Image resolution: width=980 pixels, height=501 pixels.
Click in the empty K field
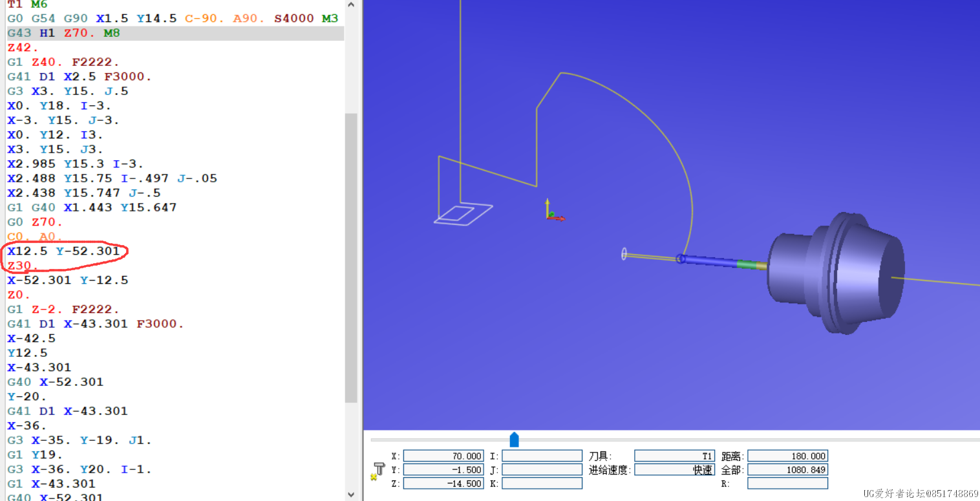click(542, 484)
